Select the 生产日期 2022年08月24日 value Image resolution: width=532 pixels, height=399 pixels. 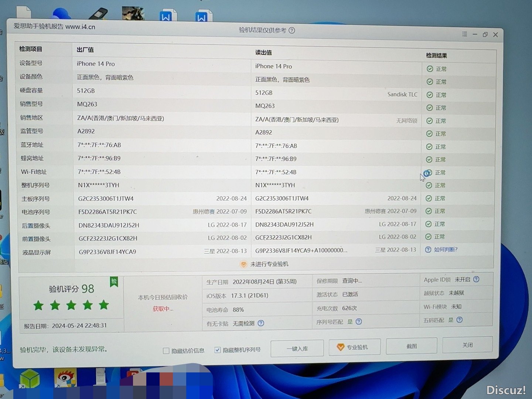click(x=265, y=282)
